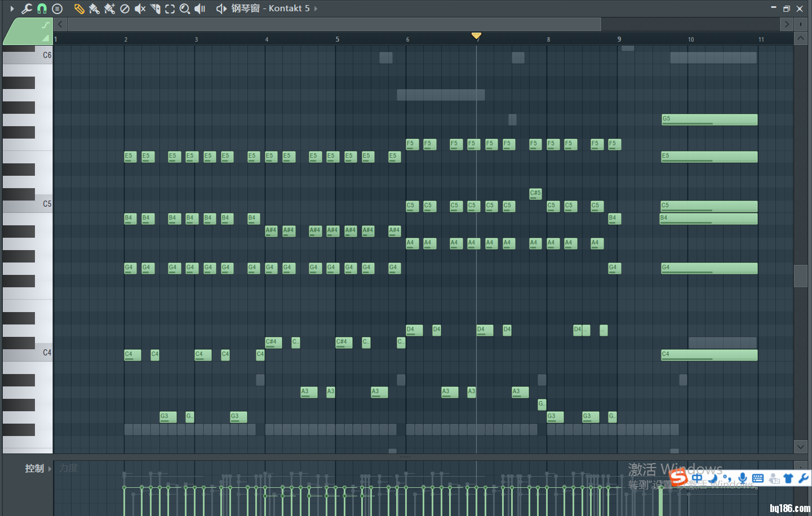812x516 pixels.
Task: Select the Draw pencil tool
Action: click(79, 8)
